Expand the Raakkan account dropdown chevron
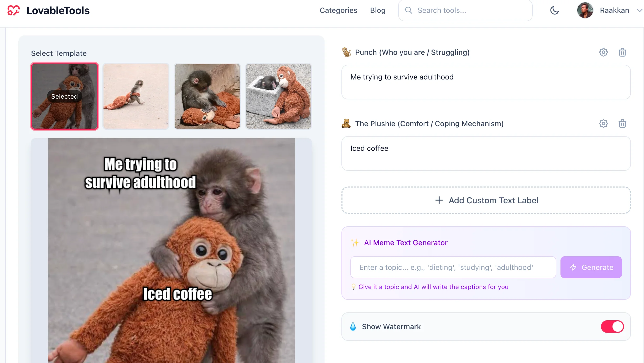The width and height of the screenshot is (644, 363). 639,10
